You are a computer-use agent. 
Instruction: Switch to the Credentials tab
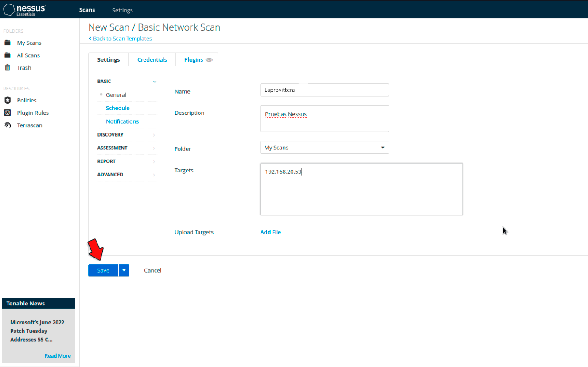[152, 59]
